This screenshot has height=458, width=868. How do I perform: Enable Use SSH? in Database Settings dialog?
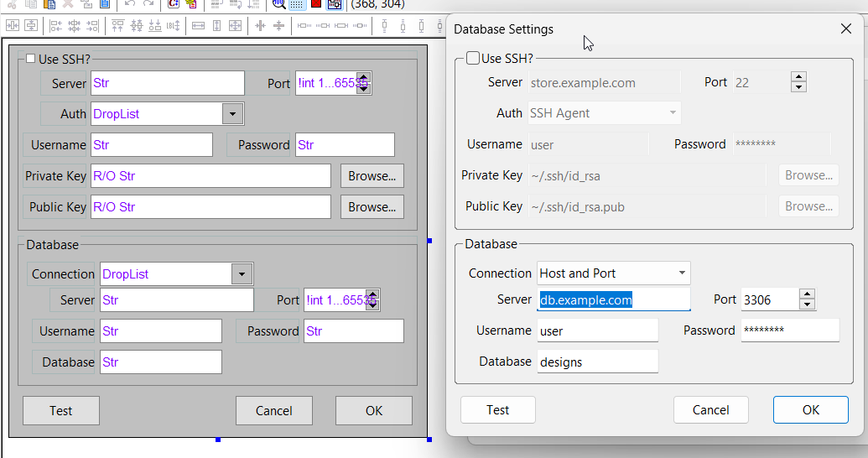coord(473,59)
